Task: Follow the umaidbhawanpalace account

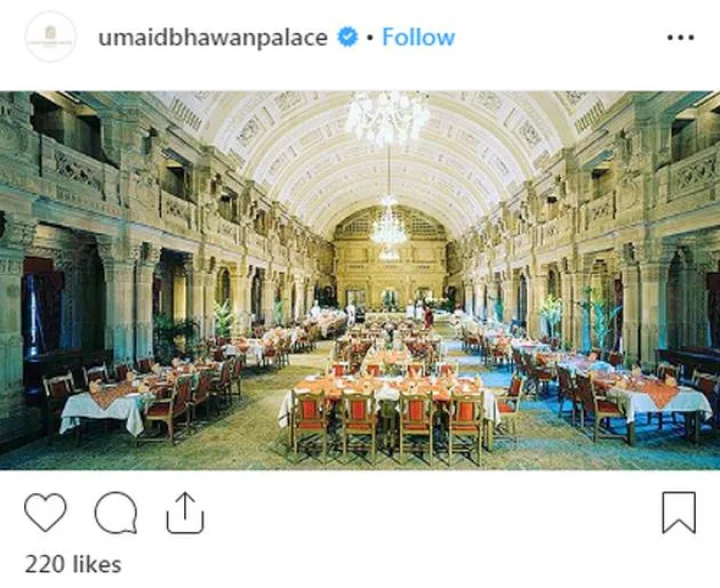Action: pos(418,37)
